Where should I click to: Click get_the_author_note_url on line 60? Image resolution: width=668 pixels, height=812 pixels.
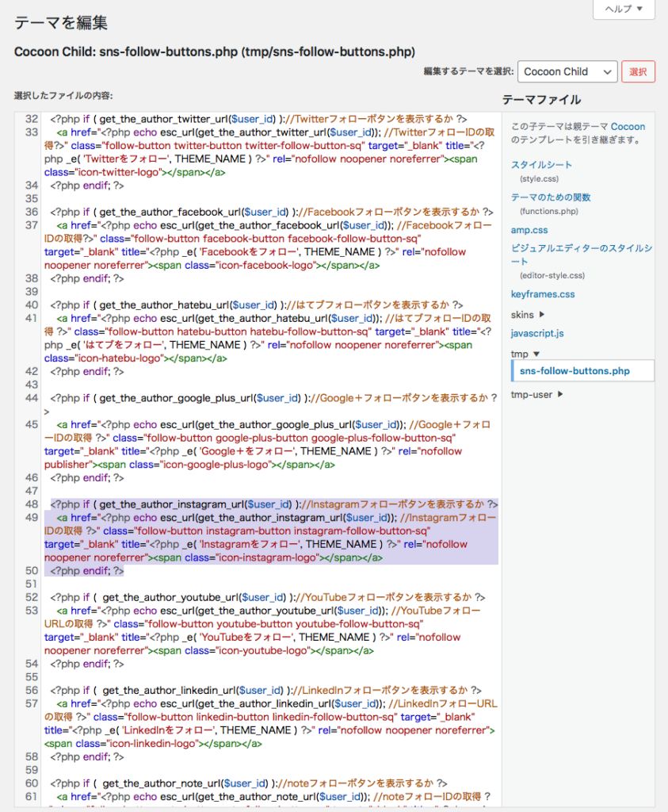tap(162, 783)
